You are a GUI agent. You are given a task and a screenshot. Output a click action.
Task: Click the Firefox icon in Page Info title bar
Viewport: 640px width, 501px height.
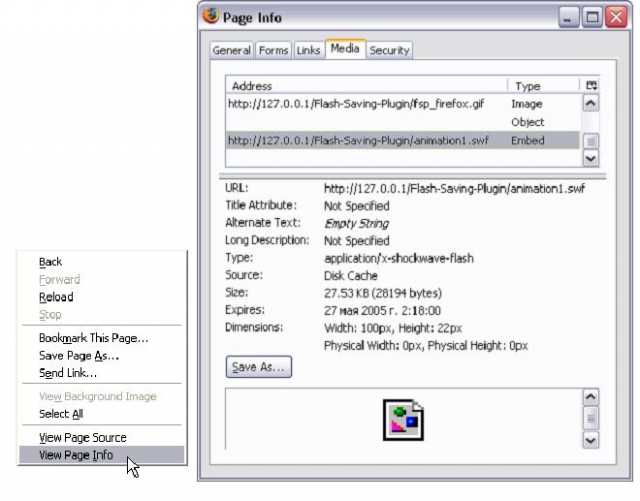point(211,17)
